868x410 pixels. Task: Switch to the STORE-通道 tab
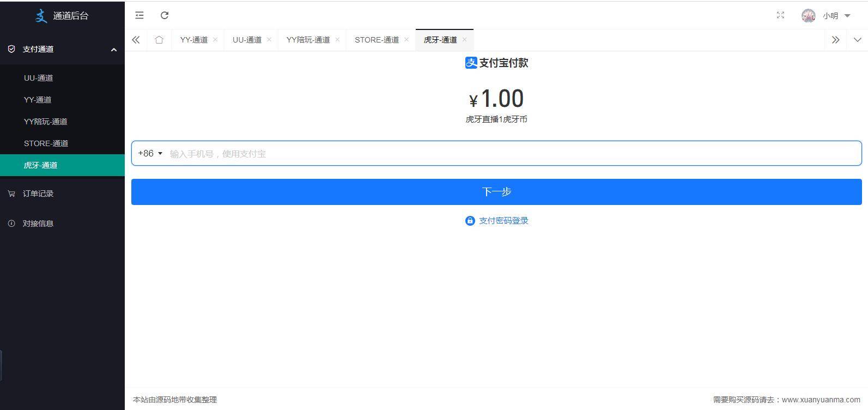pos(377,40)
